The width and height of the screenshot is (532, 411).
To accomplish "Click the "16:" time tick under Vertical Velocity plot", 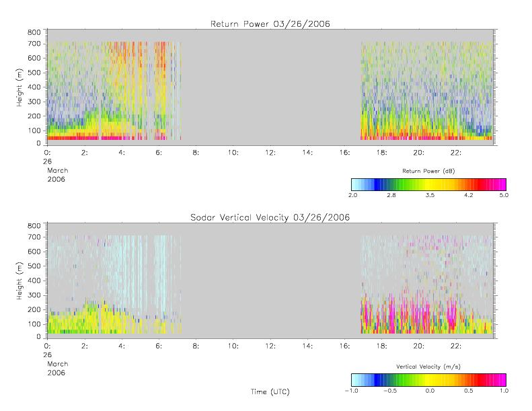I will pos(344,346).
